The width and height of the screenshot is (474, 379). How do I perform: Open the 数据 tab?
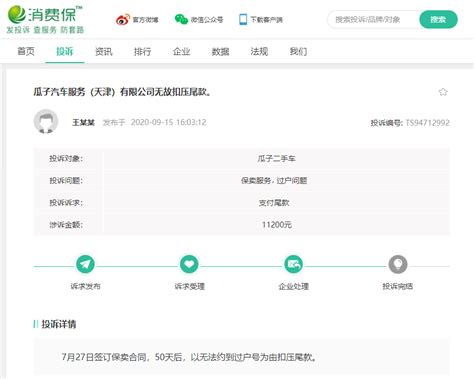(220, 51)
